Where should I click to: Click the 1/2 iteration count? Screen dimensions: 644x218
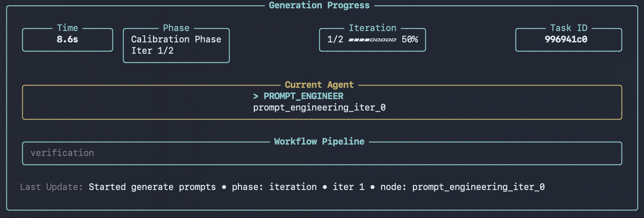coord(335,39)
